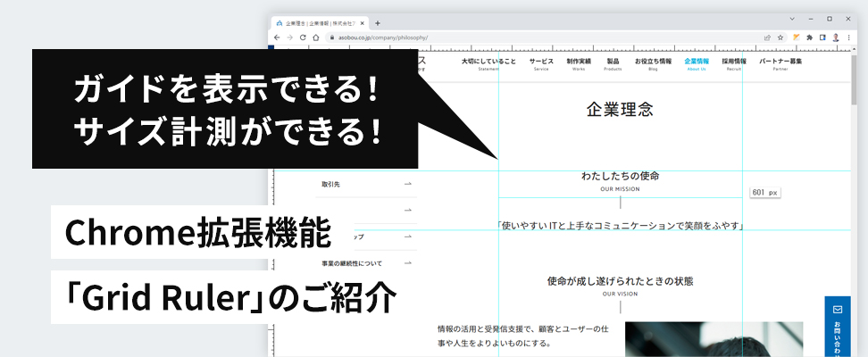
Task: Click the 企業理念 page heading
Action: (x=620, y=110)
